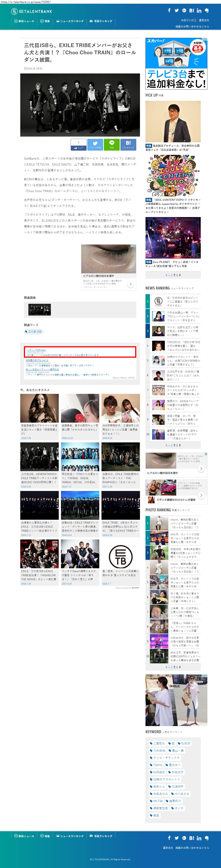This screenshot has width=221, height=868.
Task: Click もっと見る under PICK UP section
Action: click(173, 275)
